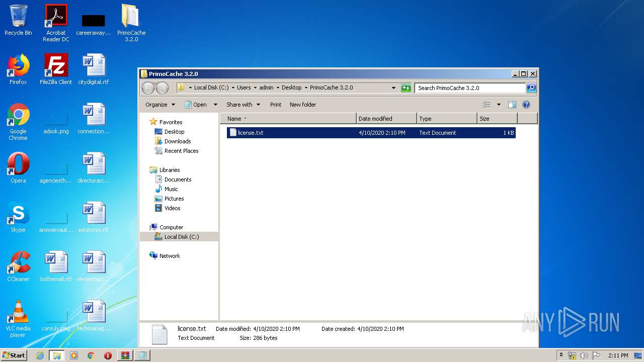Click the Opera icon in the taskbar
Image resolution: width=644 pixels, height=362 pixels.
point(108,355)
